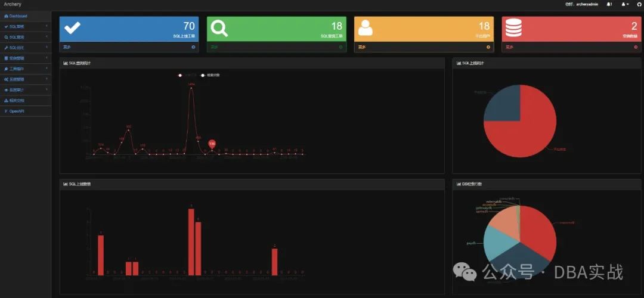Screen dimensions: 644x298
Task: Click the paydb label beside DB pie
Action: coord(470,243)
